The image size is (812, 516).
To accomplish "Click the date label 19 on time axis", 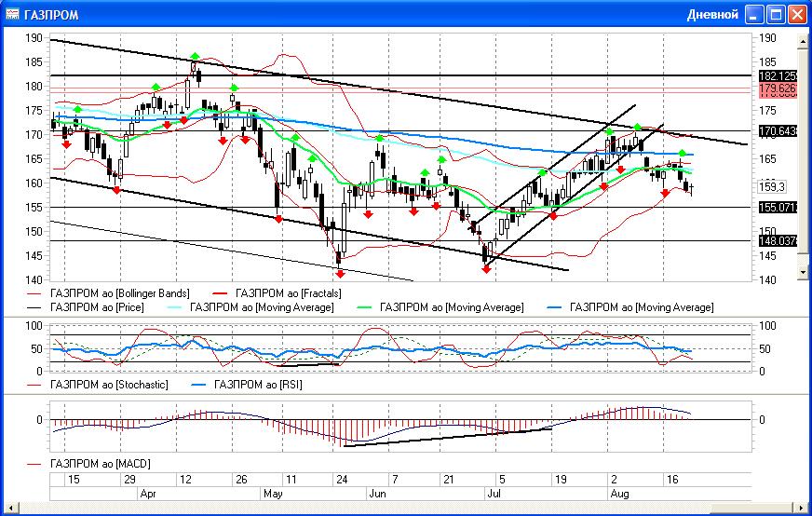I will click(x=561, y=480).
